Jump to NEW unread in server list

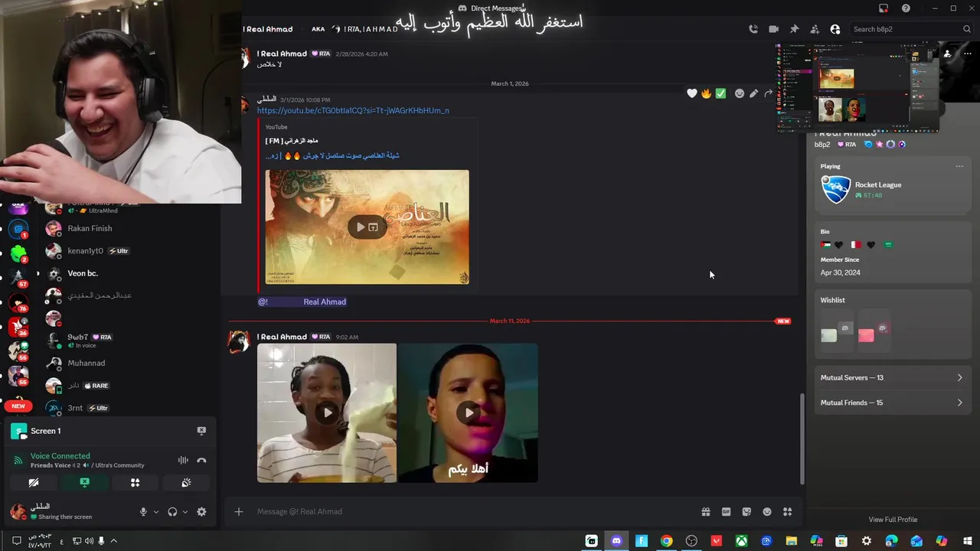[x=18, y=406]
